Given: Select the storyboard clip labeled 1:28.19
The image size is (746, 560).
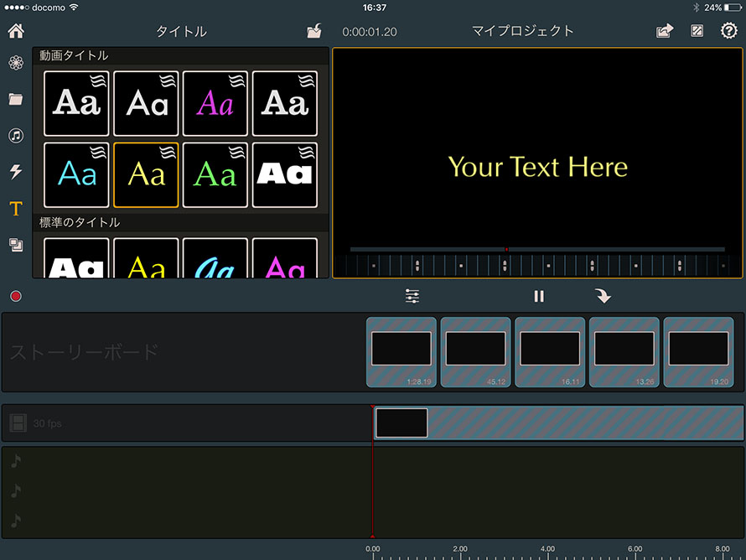Looking at the screenshot, I should 401,351.
